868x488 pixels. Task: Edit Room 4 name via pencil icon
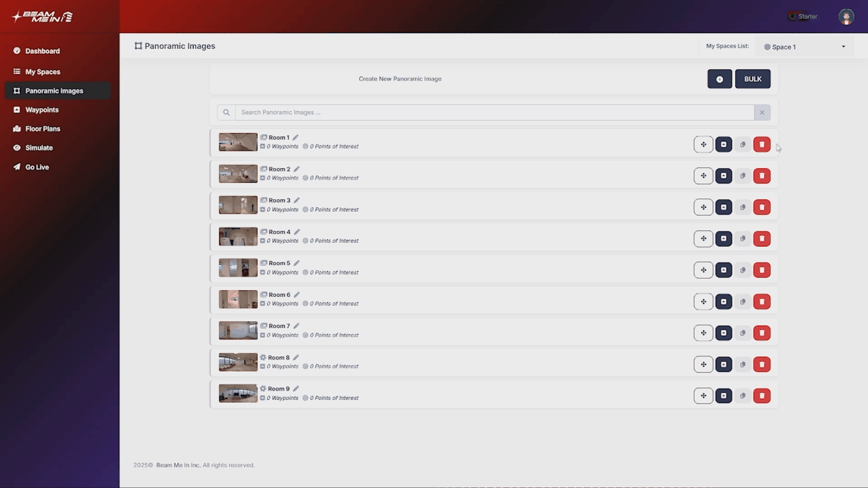pyautogui.click(x=297, y=232)
